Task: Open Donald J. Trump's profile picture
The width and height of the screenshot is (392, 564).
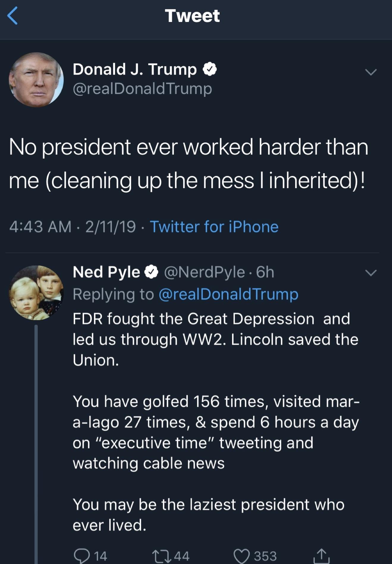Action: (36, 80)
